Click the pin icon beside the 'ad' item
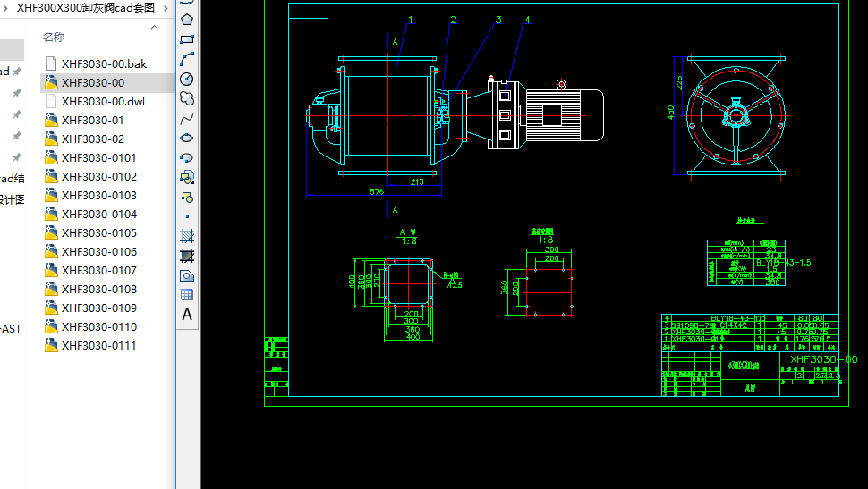This screenshot has width=868, height=489. [17, 72]
